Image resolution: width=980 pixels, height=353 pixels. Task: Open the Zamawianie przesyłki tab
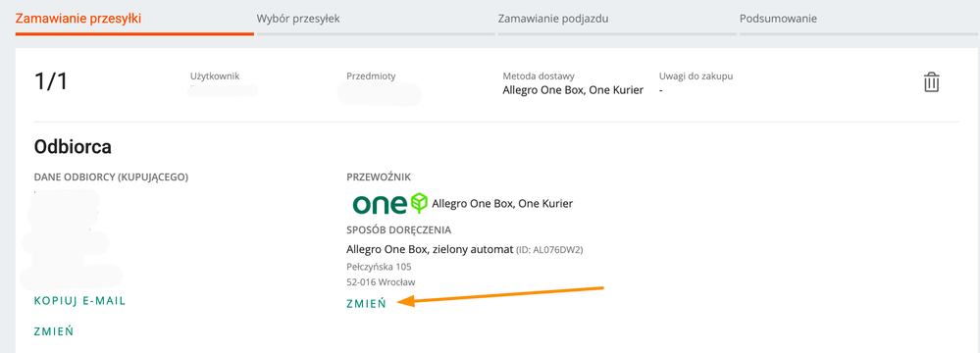coord(78,19)
